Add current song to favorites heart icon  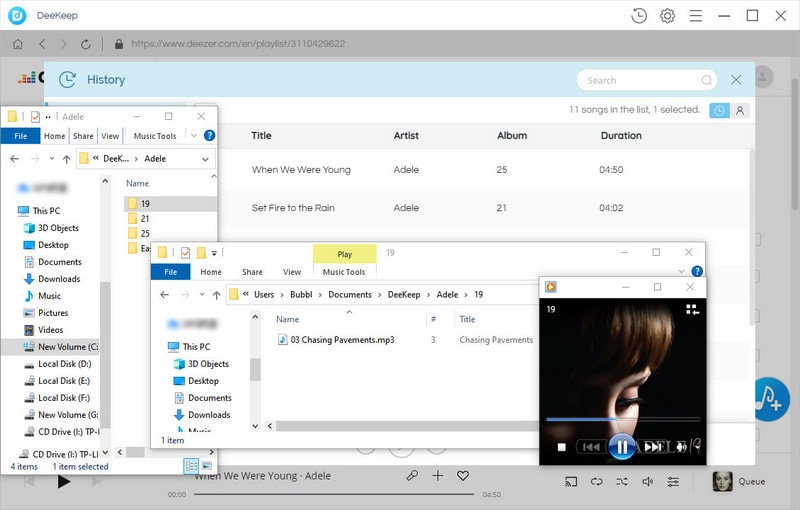[463, 477]
